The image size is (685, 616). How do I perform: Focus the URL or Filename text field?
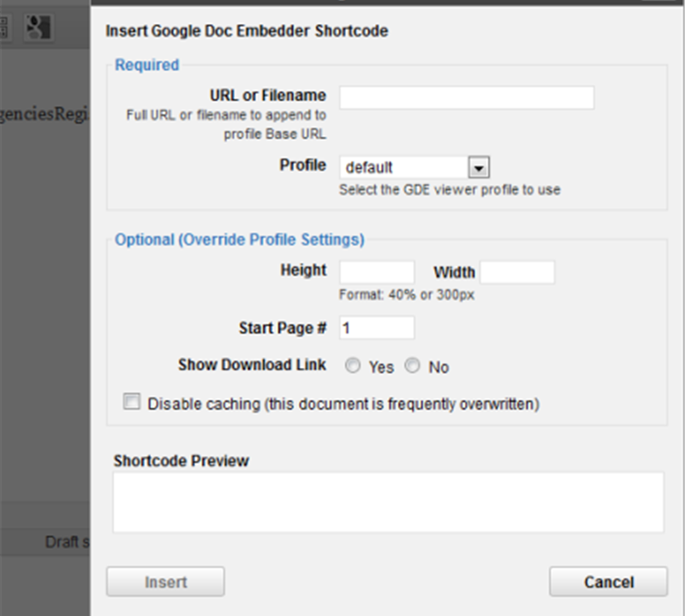pyautogui.click(x=467, y=98)
